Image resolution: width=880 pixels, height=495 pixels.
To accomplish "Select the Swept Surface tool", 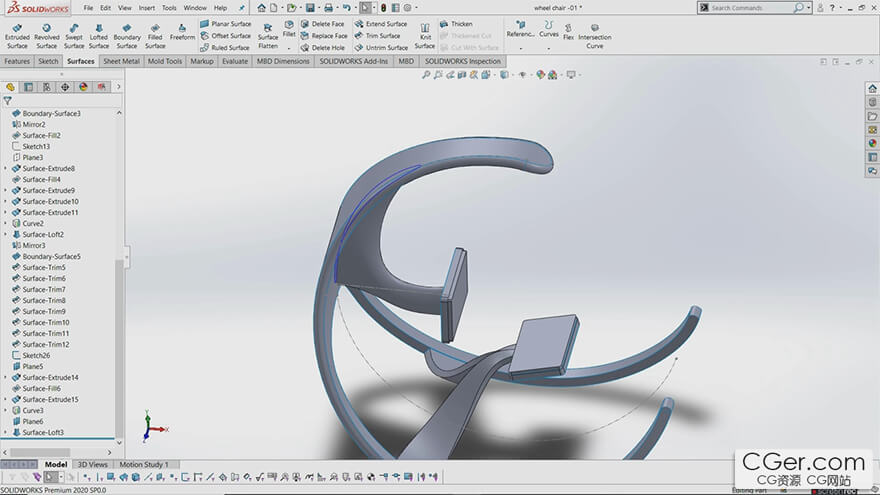I will tap(74, 36).
